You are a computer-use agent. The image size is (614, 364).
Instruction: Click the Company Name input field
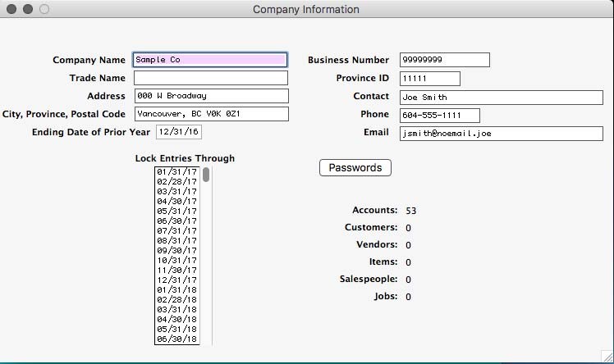(x=210, y=60)
